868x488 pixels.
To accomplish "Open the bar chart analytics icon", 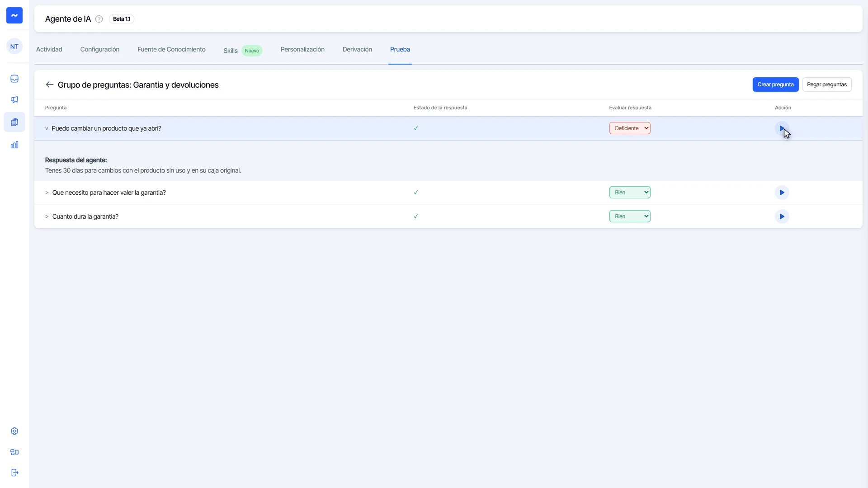I will click(14, 145).
